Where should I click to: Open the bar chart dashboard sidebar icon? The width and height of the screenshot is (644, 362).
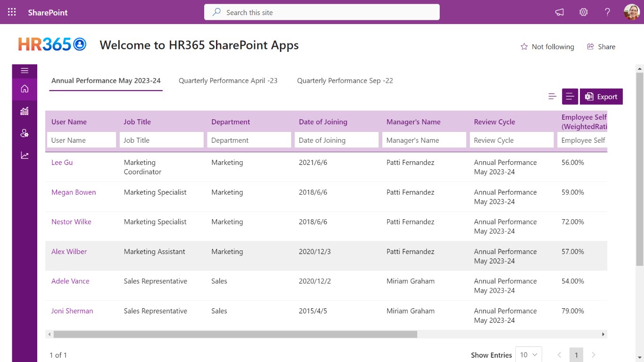pos(25,111)
